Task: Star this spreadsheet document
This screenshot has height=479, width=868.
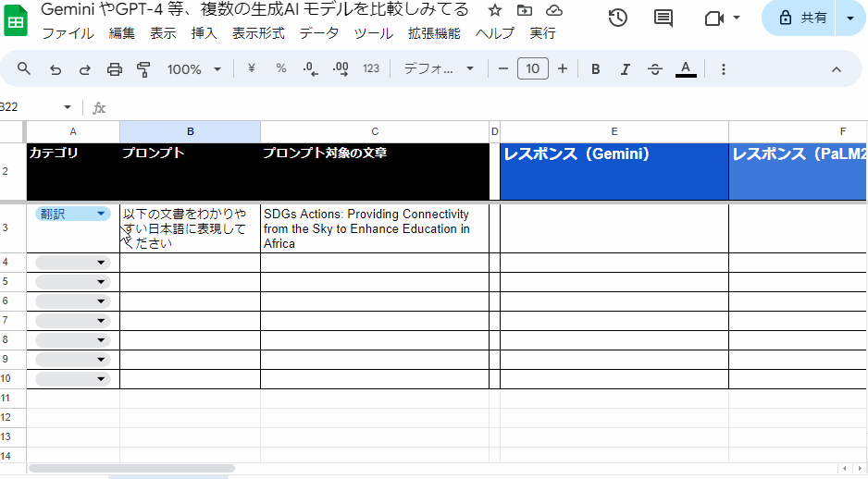Action: 495,10
